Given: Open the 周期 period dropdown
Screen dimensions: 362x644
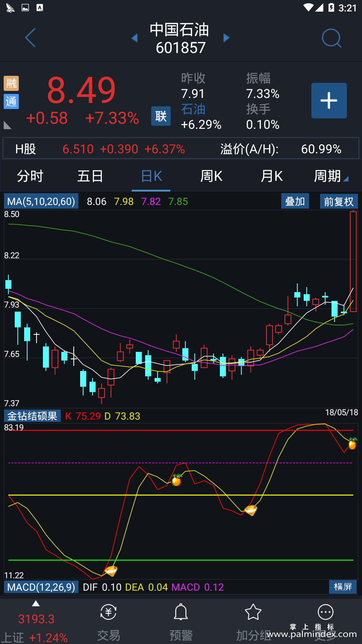Looking at the screenshot, I should 331,176.
